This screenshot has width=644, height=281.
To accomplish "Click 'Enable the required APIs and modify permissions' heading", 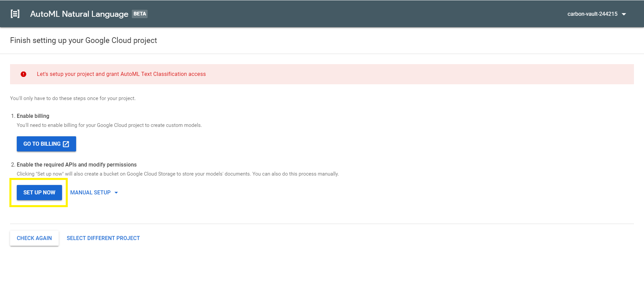I will click(x=77, y=165).
